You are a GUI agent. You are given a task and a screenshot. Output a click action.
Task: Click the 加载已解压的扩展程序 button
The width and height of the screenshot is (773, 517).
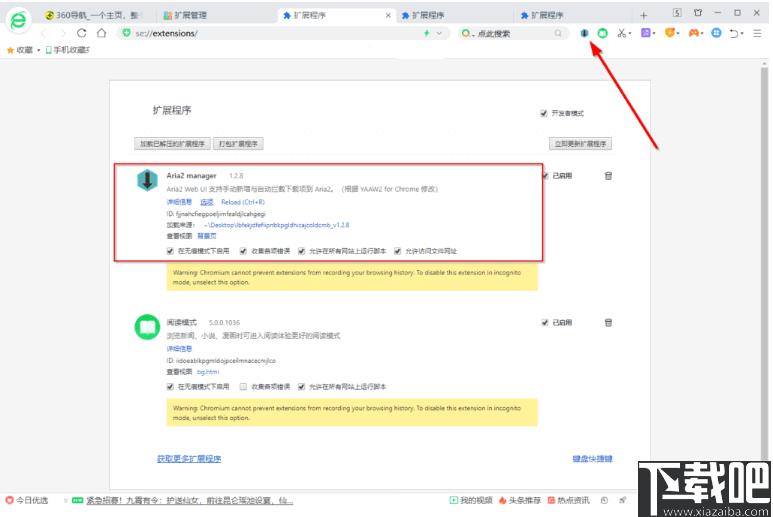tap(172, 143)
